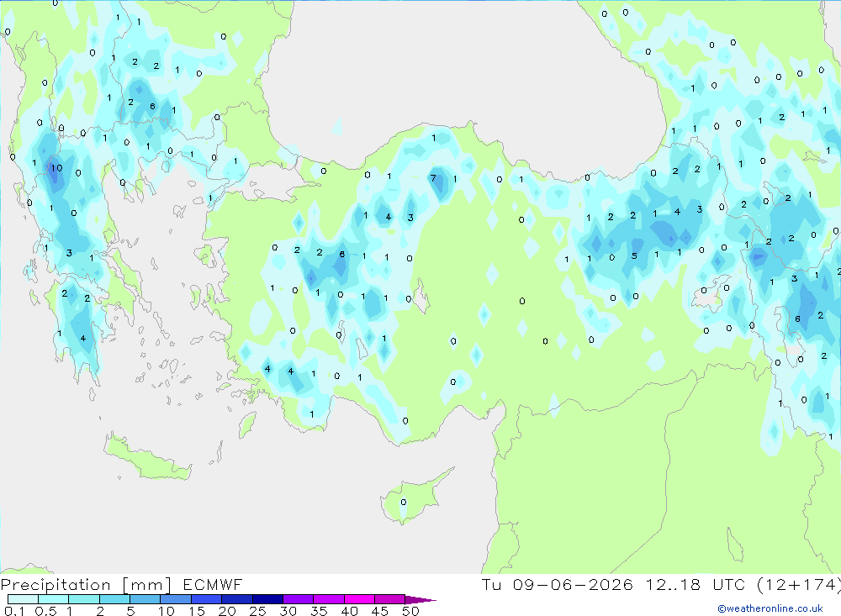
Task: Click legend label '50'
Action: point(410,611)
